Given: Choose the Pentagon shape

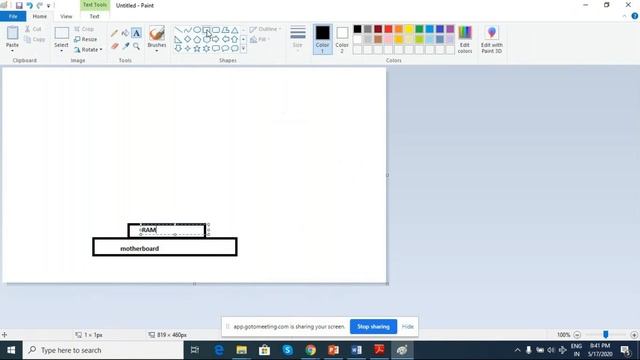Looking at the screenshot, I should (x=197, y=39).
